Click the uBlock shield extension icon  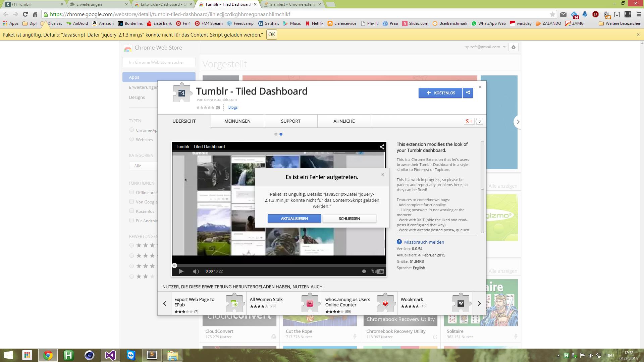pos(596,14)
